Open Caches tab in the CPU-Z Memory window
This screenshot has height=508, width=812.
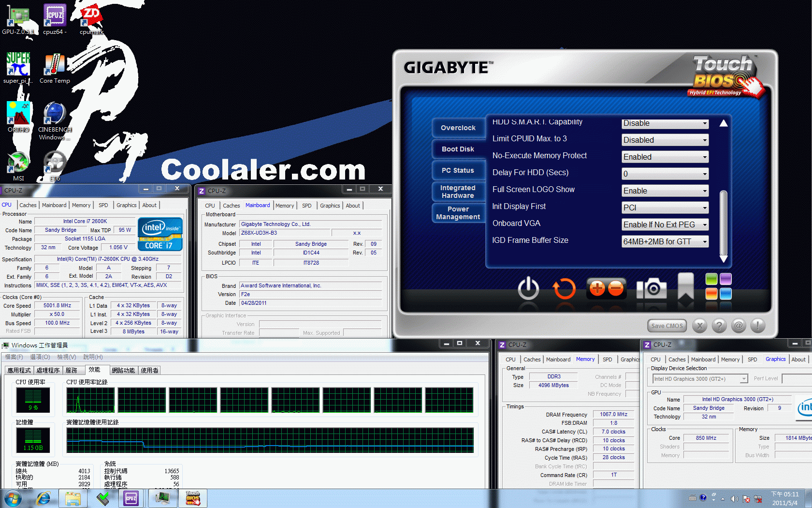tap(532, 359)
